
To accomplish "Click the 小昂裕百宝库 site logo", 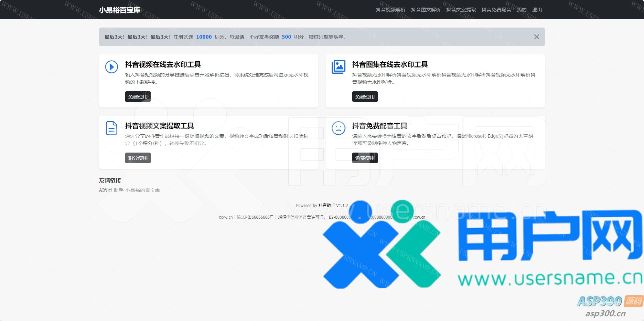I will pos(120,10).
